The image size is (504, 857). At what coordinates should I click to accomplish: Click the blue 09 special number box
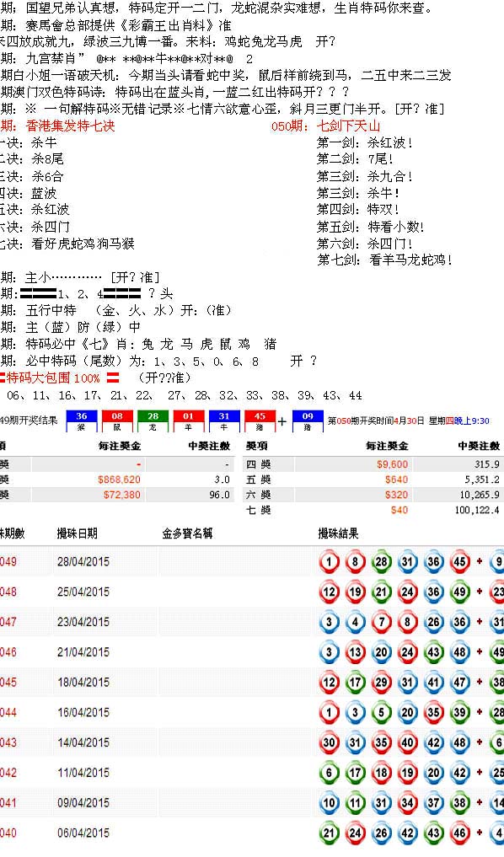click(x=308, y=420)
